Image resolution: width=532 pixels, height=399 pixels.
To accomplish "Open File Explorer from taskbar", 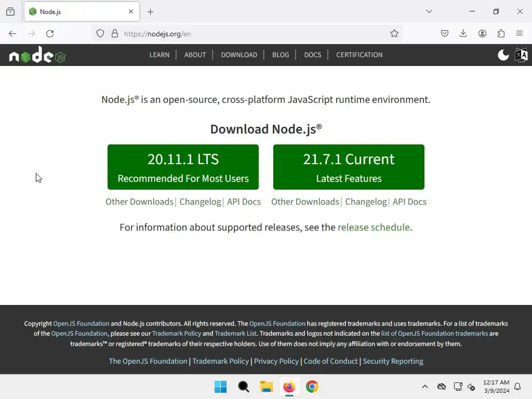I will click(x=267, y=387).
